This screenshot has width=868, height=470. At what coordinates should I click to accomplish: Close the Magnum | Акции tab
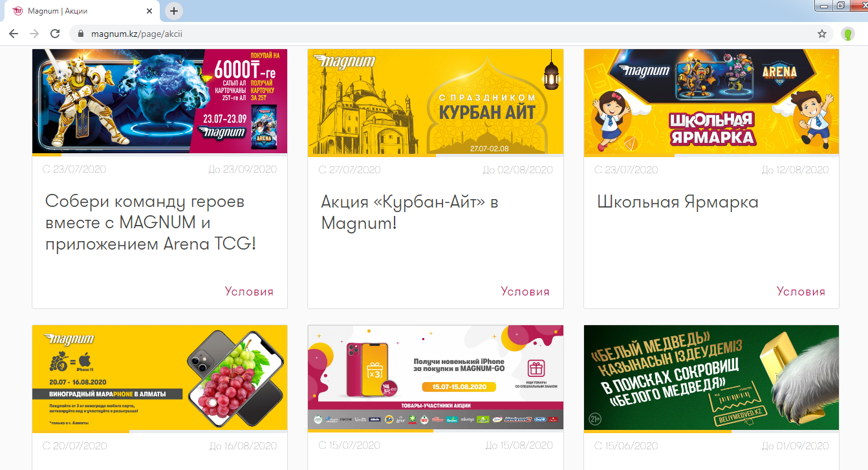click(x=149, y=11)
